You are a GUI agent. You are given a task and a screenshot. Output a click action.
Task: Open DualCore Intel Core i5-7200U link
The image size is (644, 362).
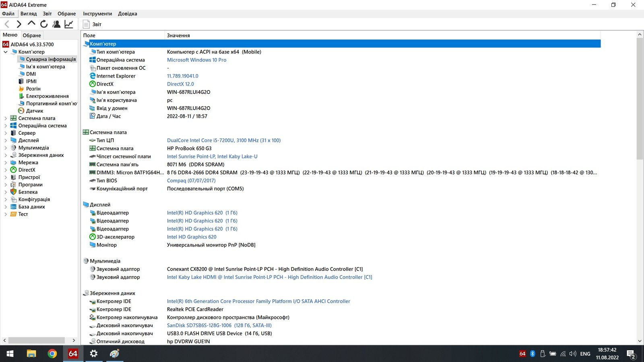point(224,140)
